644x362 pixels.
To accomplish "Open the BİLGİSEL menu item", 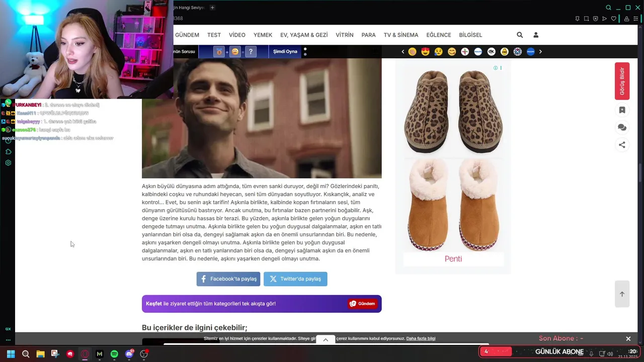I will pos(470,35).
